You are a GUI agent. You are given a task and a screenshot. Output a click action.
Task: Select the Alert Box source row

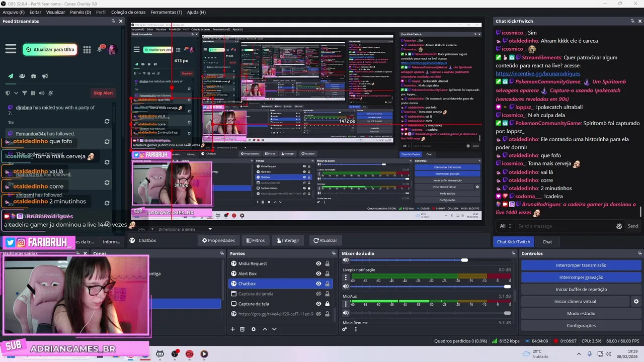tap(280, 274)
